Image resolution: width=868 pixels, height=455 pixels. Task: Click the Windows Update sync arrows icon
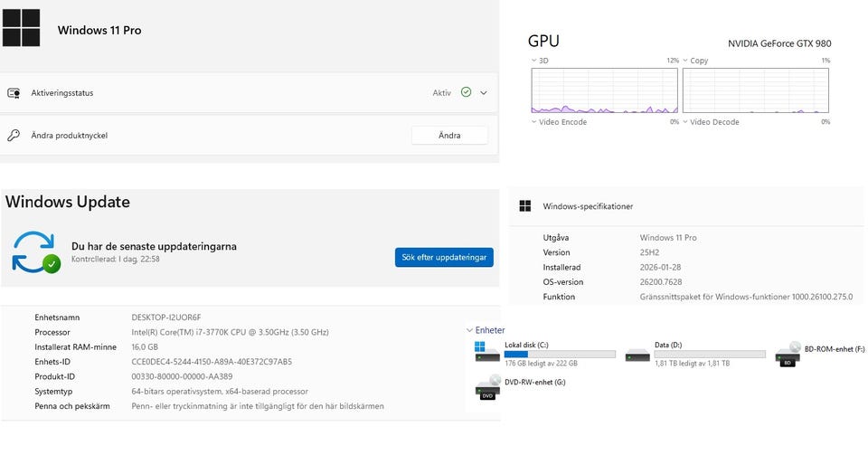(x=35, y=251)
